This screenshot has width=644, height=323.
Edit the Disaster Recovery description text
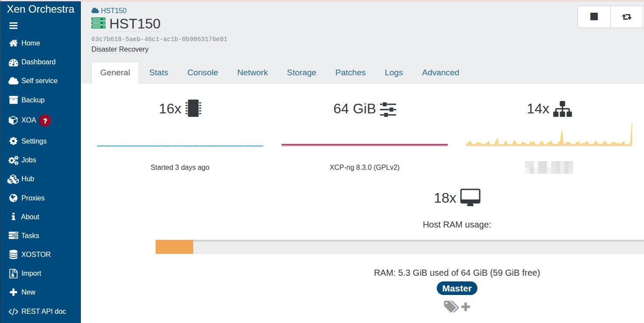120,49
